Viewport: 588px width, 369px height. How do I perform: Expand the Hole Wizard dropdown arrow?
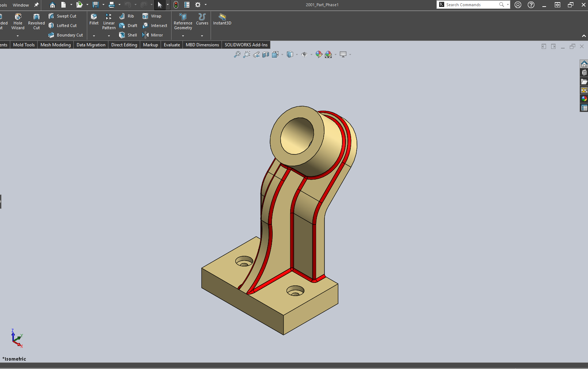coord(18,36)
